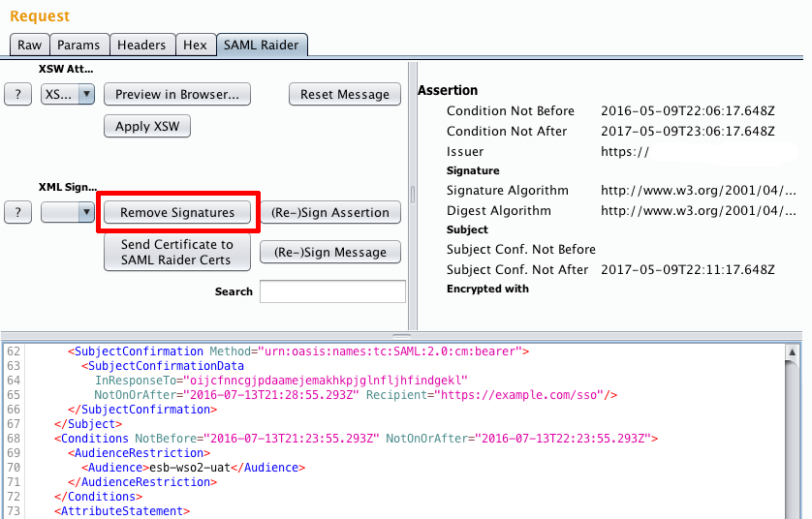This screenshot has width=812, height=519.
Task: Click the vertical split pane divider handle
Action: (x=413, y=195)
